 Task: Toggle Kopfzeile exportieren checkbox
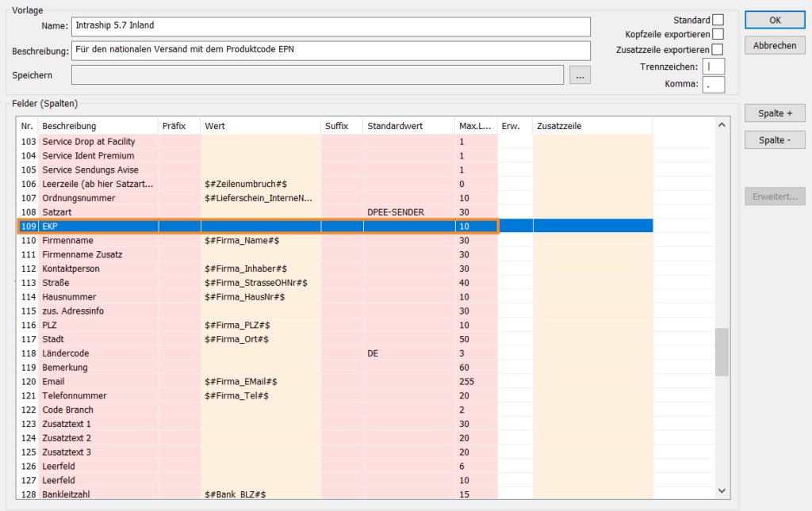718,34
